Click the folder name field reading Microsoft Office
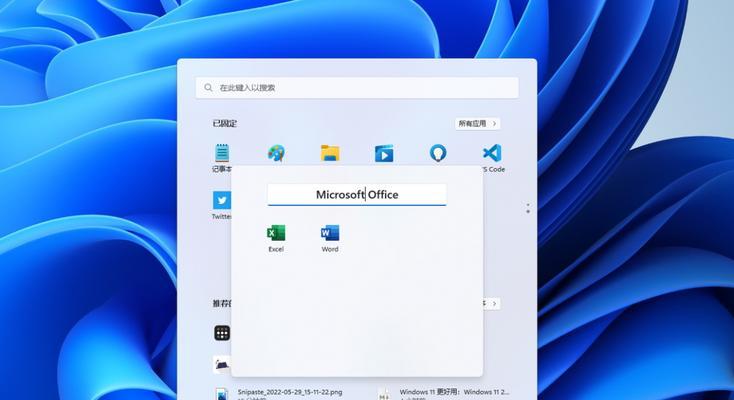The height and width of the screenshot is (400, 734). pos(357,194)
